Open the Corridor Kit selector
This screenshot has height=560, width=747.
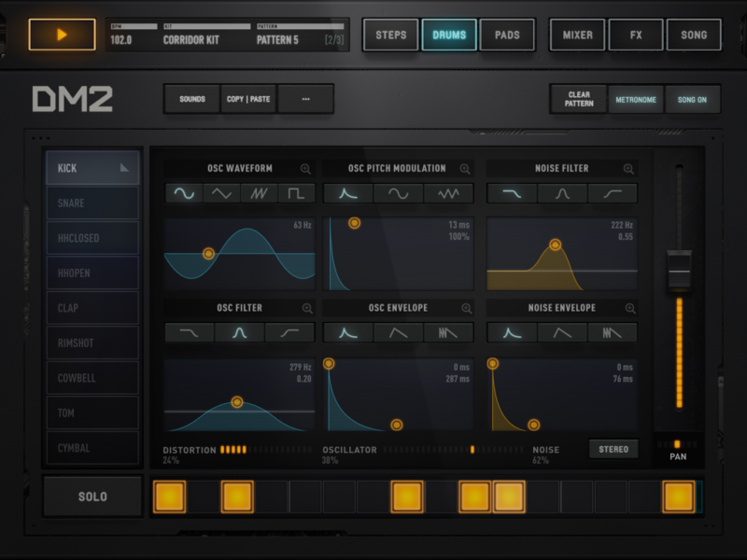pyautogui.click(x=191, y=39)
